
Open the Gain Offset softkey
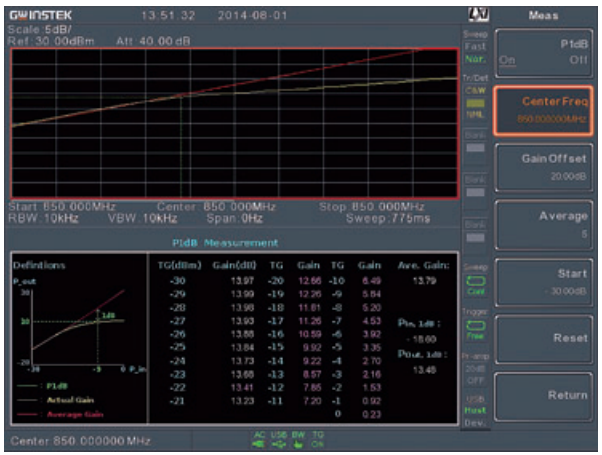coord(544,168)
